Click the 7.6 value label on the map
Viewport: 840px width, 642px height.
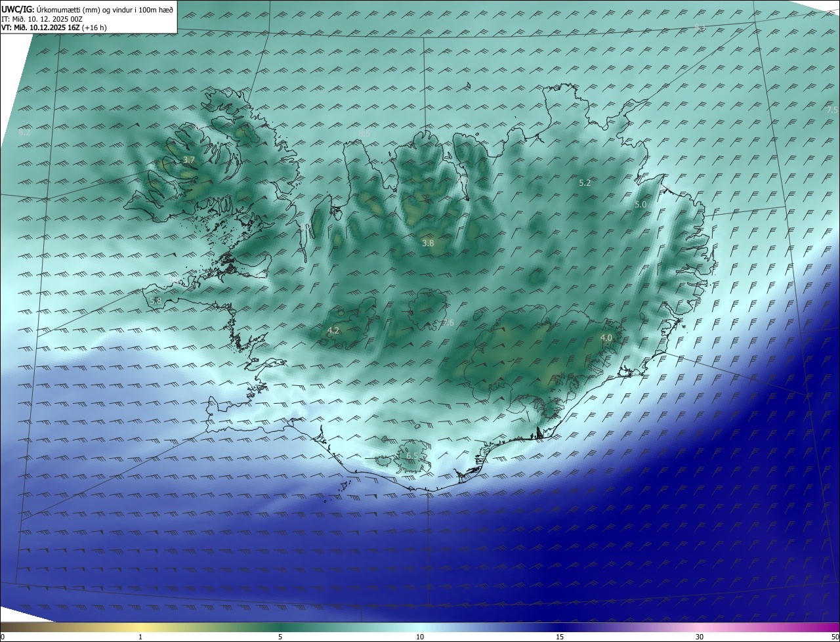(x=448, y=322)
